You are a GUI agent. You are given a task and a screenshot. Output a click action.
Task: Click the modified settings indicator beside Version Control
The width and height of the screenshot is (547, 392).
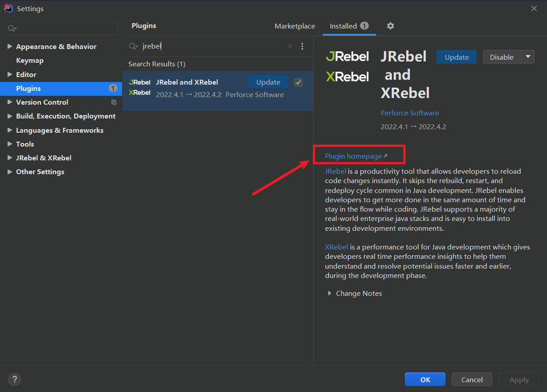coord(114,102)
